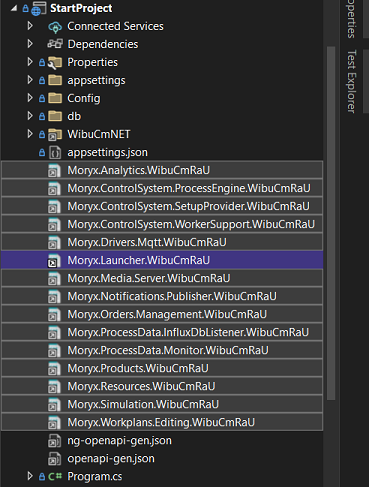Click the db folder icon
The width and height of the screenshot is (369, 487).
point(55,116)
